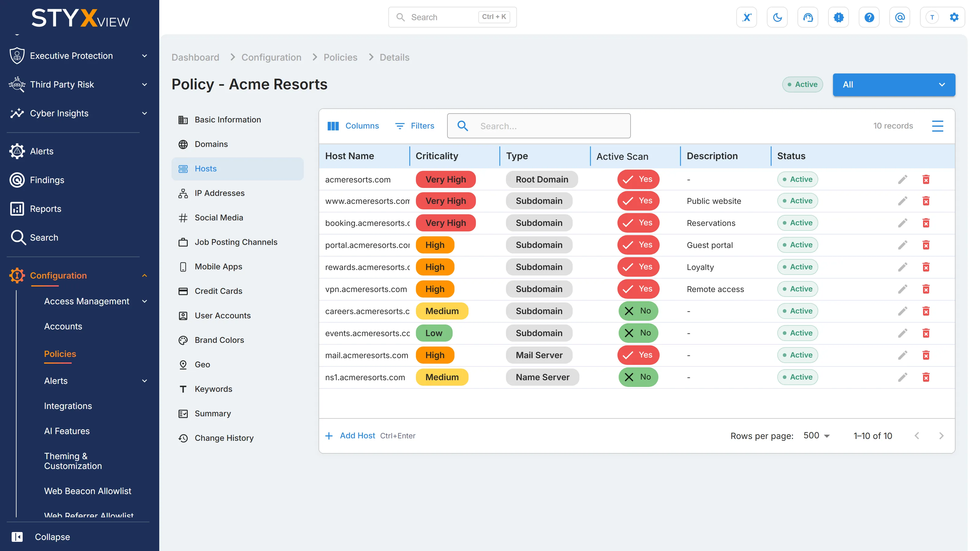
Task: Delete the booking.acmeresorts host row
Action: click(926, 223)
